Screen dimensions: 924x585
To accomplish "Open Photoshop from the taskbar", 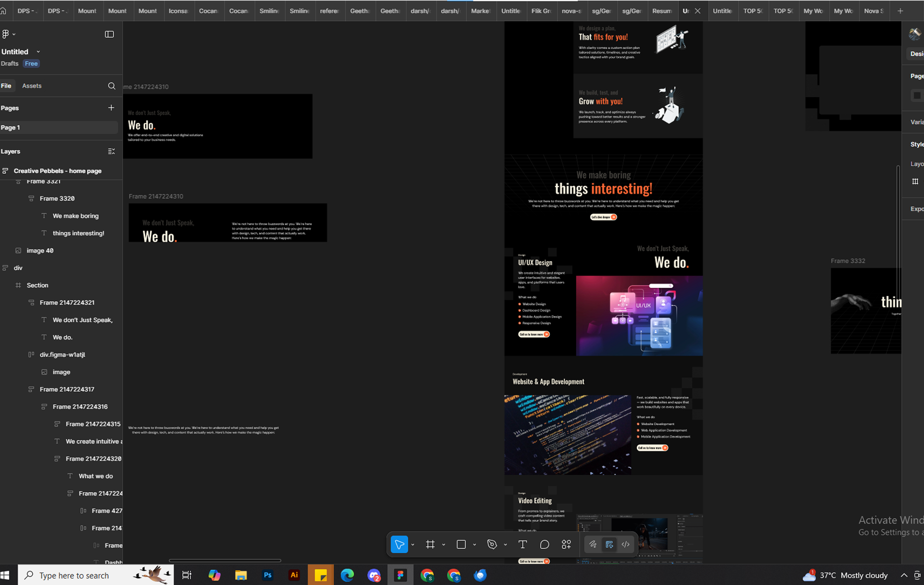I will pyautogui.click(x=268, y=575).
